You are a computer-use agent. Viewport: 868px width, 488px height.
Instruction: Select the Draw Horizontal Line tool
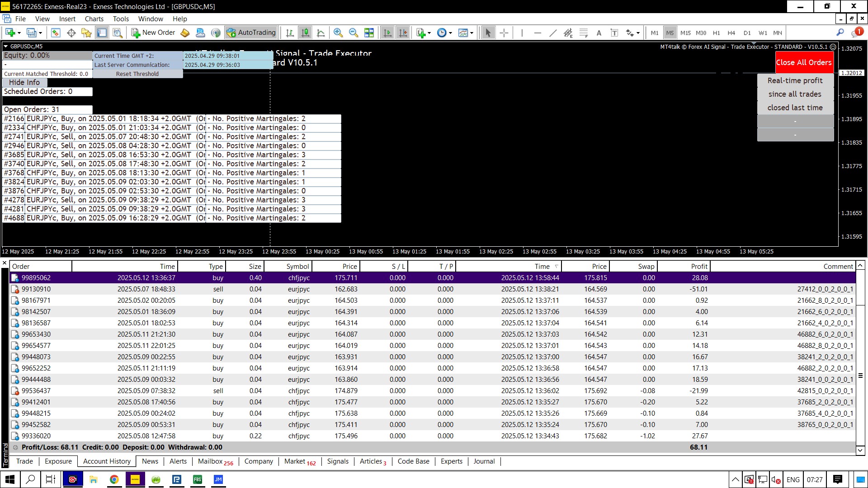pyautogui.click(x=538, y=33)
